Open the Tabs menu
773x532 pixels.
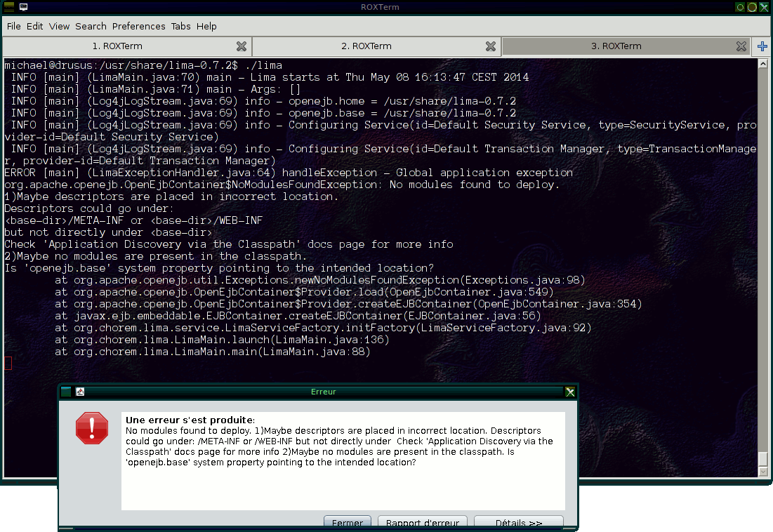pyautogui.click(x=181, y=26)
